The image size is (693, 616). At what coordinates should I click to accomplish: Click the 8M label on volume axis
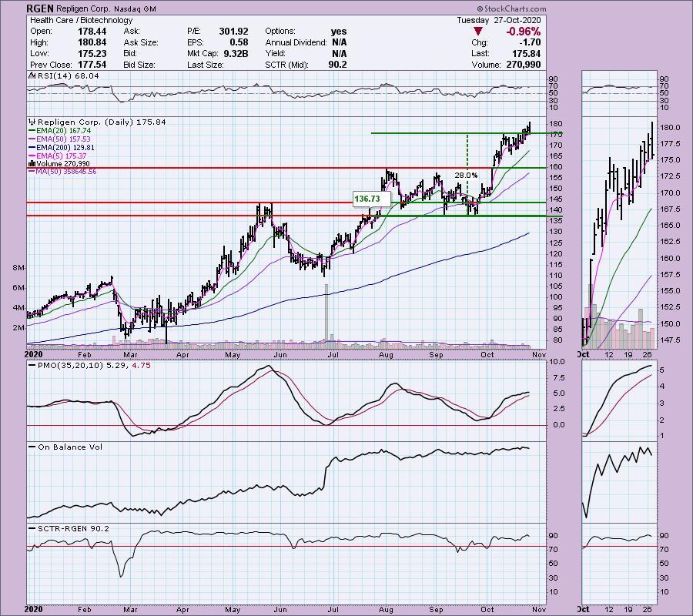pyautogui.click(x=18, y=268)
